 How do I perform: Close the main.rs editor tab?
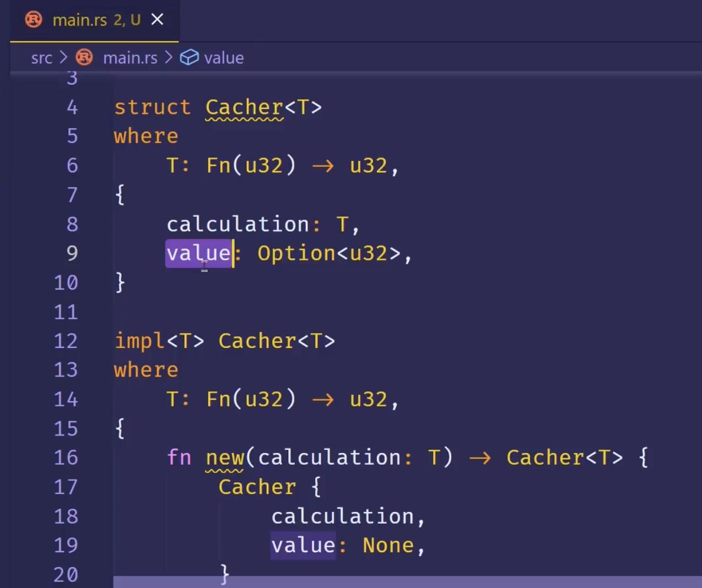point(158,20)
